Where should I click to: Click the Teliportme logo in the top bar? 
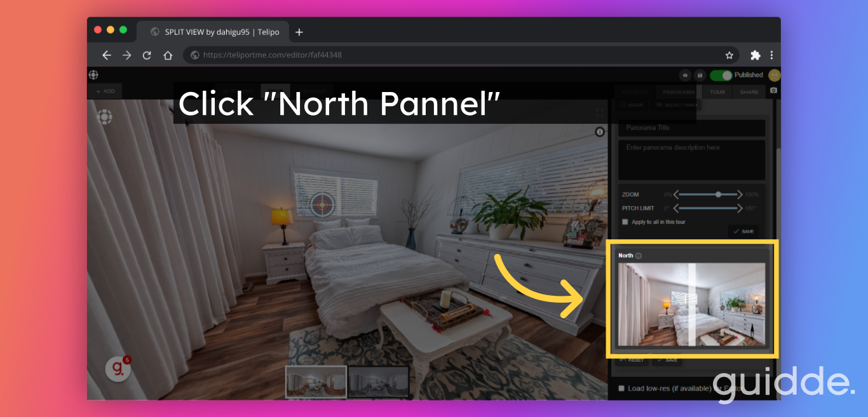point(93,75)
